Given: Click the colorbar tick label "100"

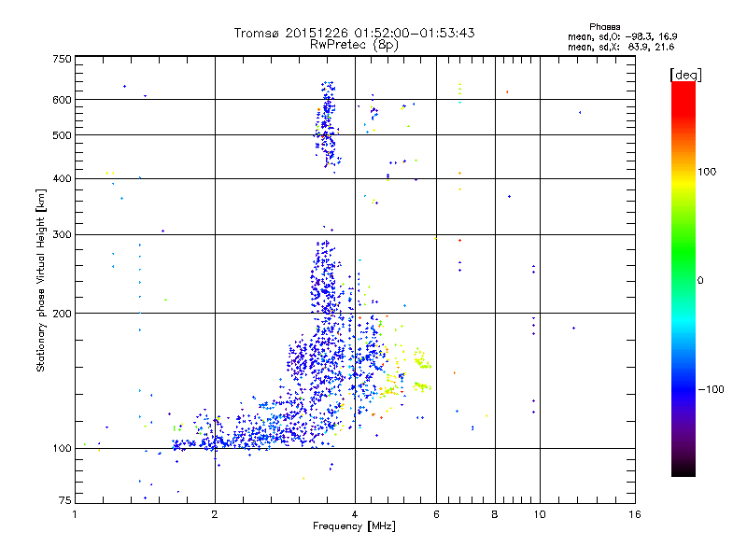Looking at the screenshot, I should [x=707, y=172].
